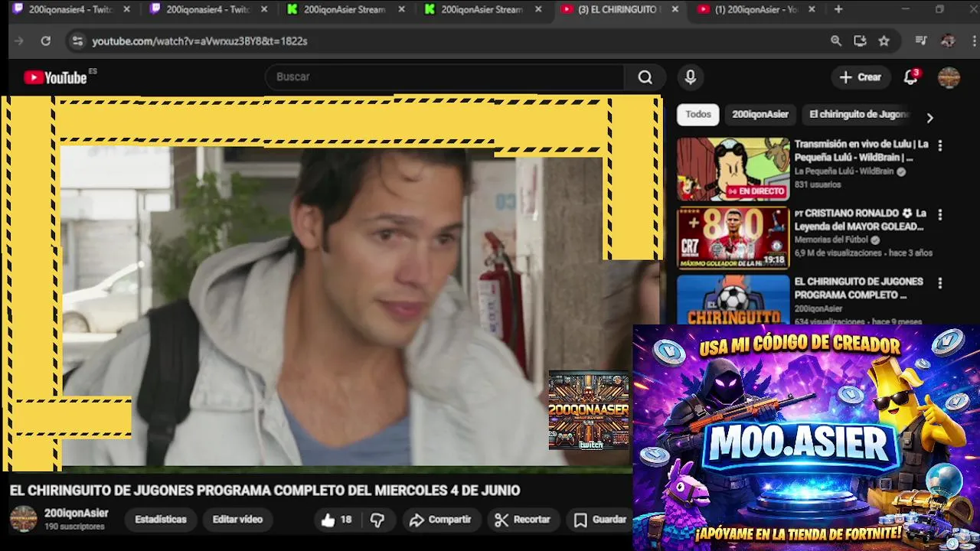The height and width of the screenshot is (551, 980).
Task: Select the Todos filter chip
Action: pyautogui.click(x=697, y=114)
